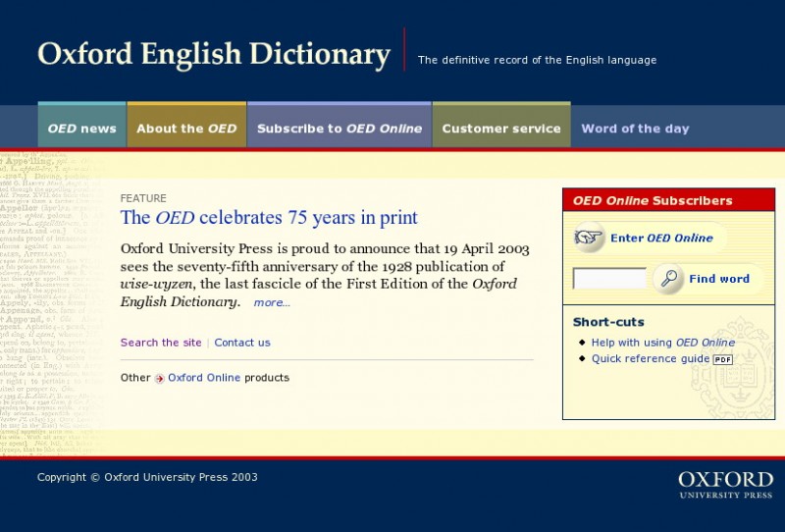Open Subscribe to OED Online tab
Image resolution: width=785 pixels, height=532 pixels.
tap(339, 129)
